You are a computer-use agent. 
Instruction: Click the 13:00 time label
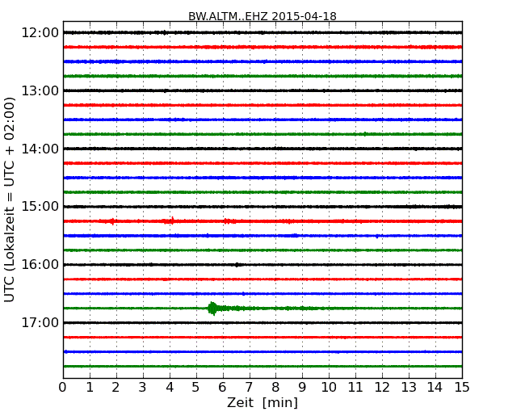click(40, 90)
